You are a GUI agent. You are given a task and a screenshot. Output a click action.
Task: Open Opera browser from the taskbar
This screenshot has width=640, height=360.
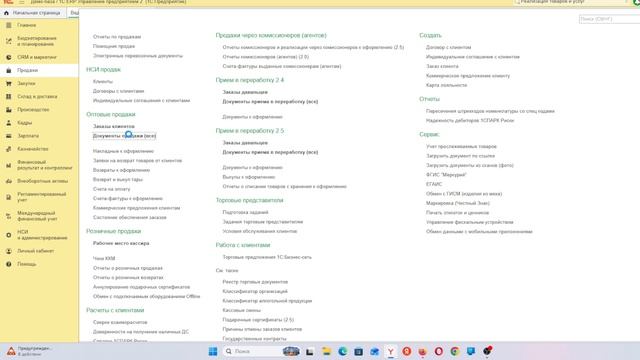coord(439,351)
